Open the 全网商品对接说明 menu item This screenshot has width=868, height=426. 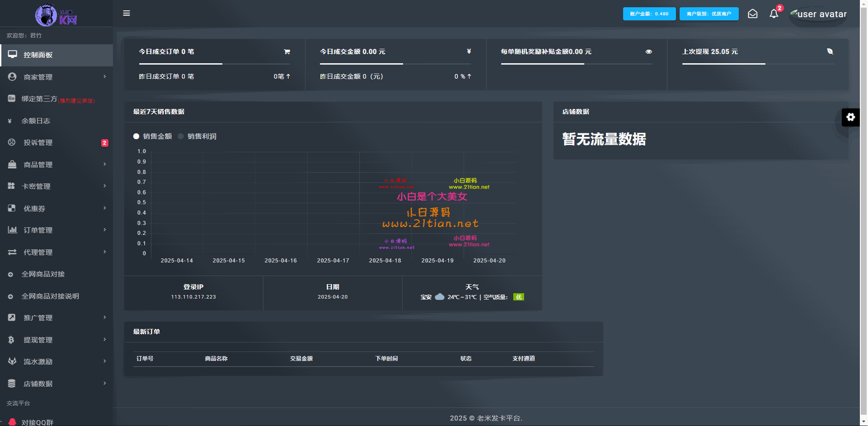(x=56, y=296)
